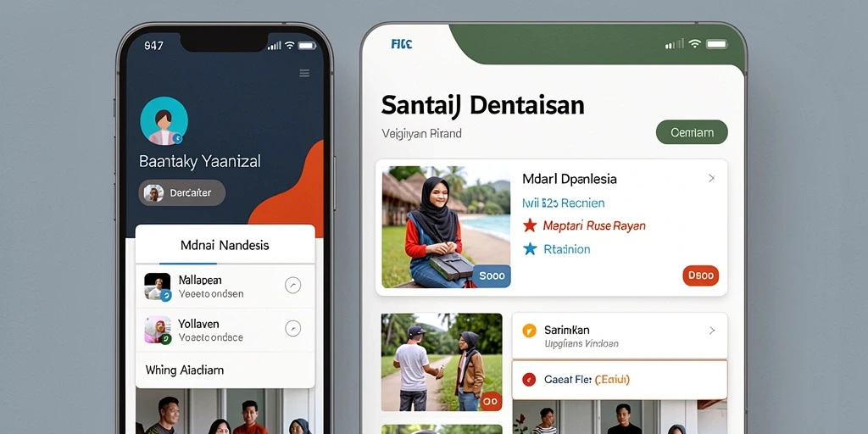Screen dimensions: 868x434
Task: Click the Rtainion label
Action: click(x=567, y=249)
